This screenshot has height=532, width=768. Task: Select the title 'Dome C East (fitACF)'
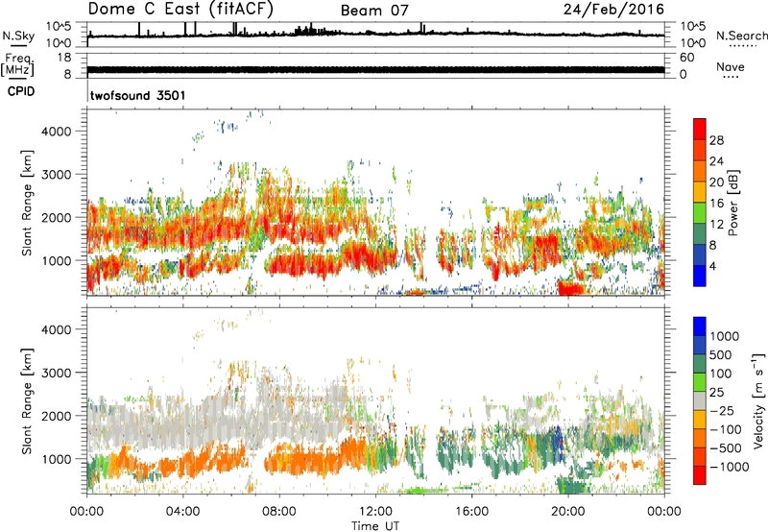180,9
